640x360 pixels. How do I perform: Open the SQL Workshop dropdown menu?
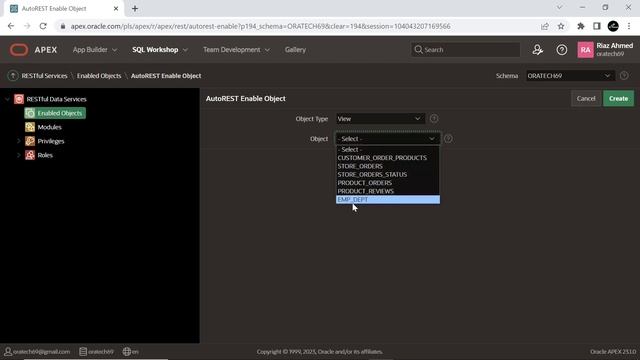click(x=160, y=50)
